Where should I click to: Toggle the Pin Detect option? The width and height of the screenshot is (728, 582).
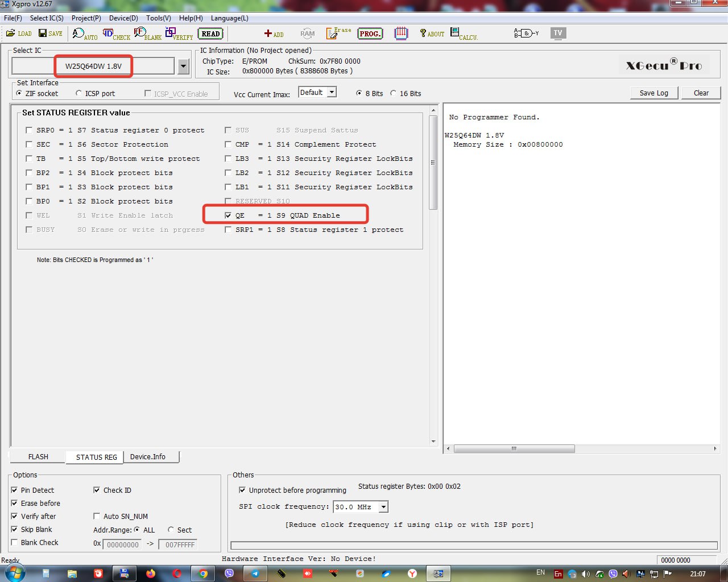click(14, 490)
